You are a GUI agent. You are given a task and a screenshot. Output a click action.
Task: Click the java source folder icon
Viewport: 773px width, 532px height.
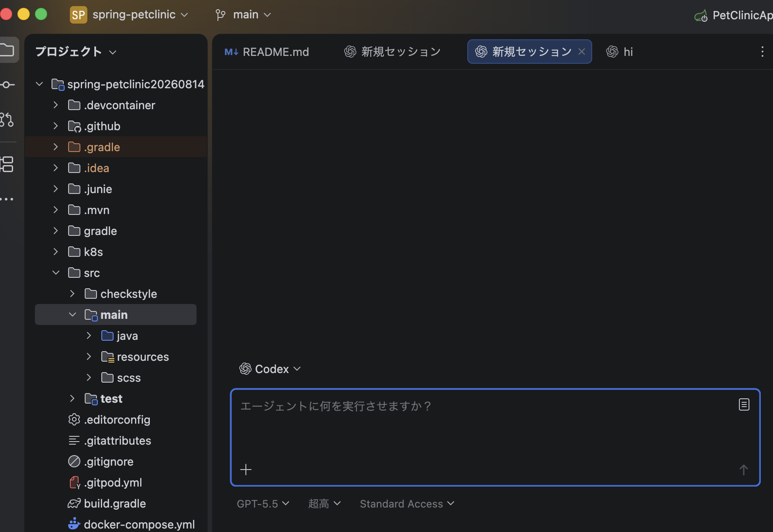pyautogui.click(x=107, y=335)
